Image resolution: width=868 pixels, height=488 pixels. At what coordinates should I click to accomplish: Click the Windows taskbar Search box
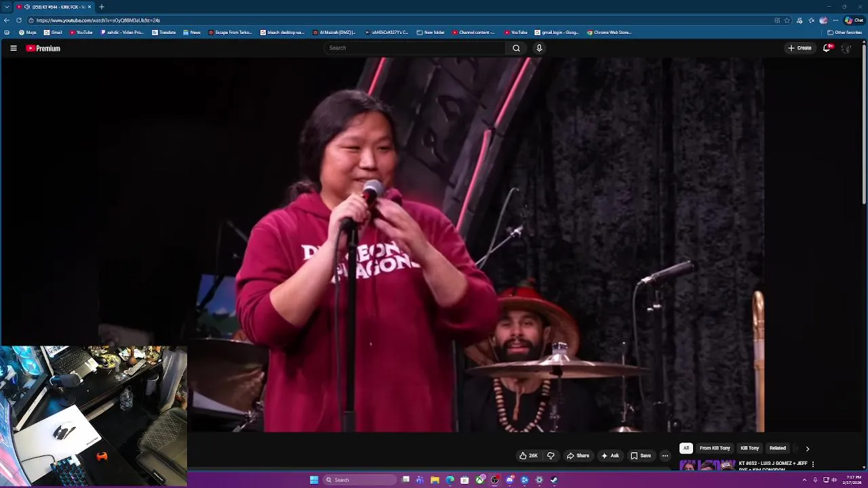[x=359, y=480]
